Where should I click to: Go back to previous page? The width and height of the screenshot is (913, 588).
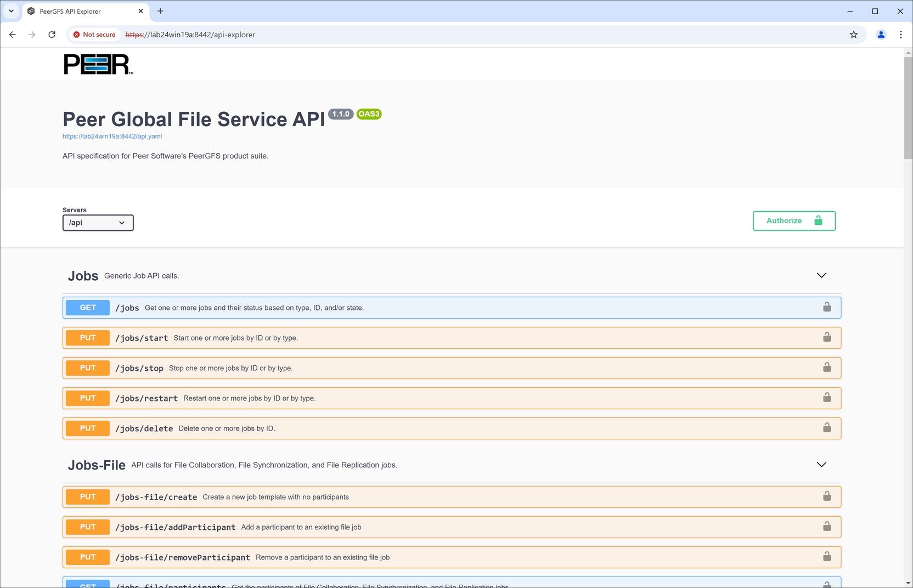point(13,35)
